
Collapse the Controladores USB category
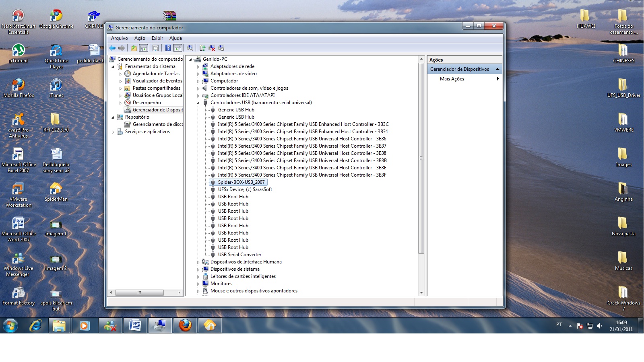click(x=198, y=103)
